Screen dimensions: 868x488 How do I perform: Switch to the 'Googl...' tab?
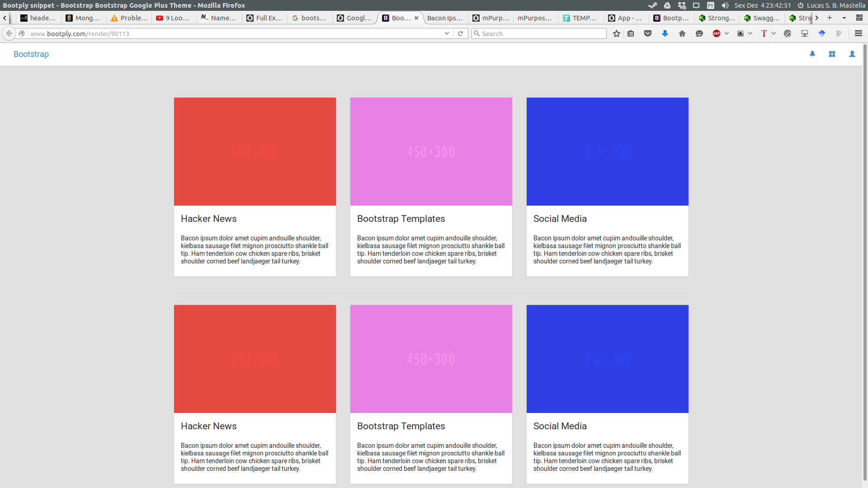pyautogui.click(x=355, y=18)
